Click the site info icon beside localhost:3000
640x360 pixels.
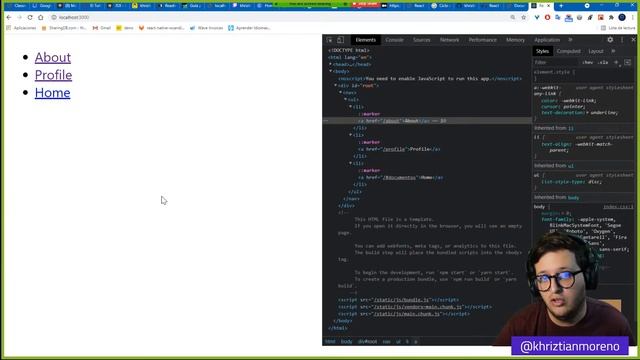click(54, 18)
